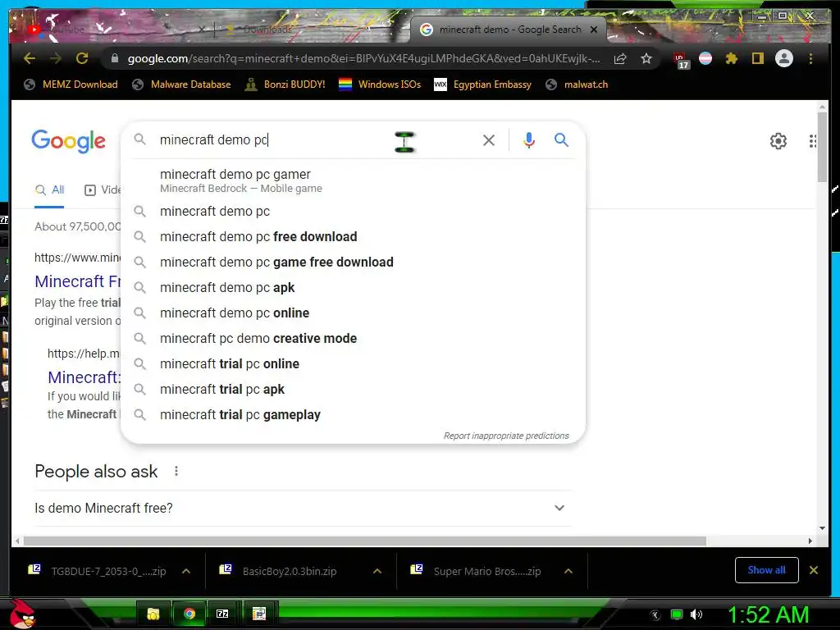Expand BasicBoy2.0.3bin.zip download options

point(377,571)
